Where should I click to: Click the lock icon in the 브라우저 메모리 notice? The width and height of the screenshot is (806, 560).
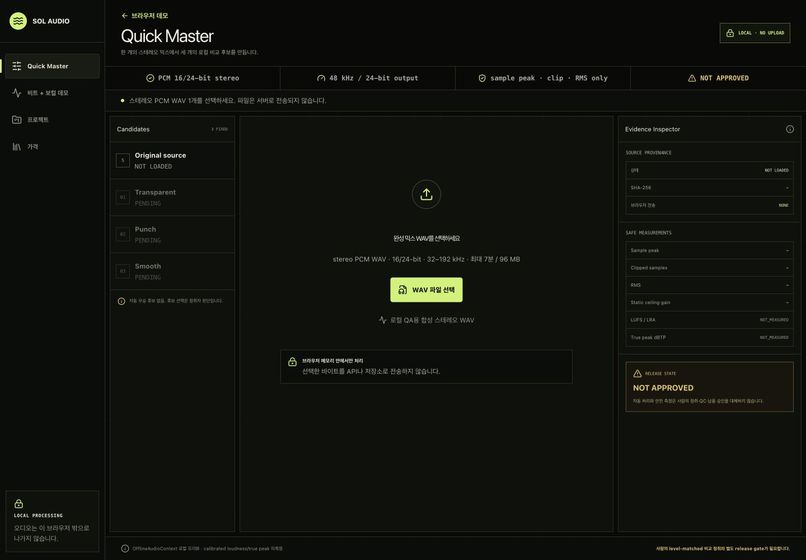click(x=292, y=362)
